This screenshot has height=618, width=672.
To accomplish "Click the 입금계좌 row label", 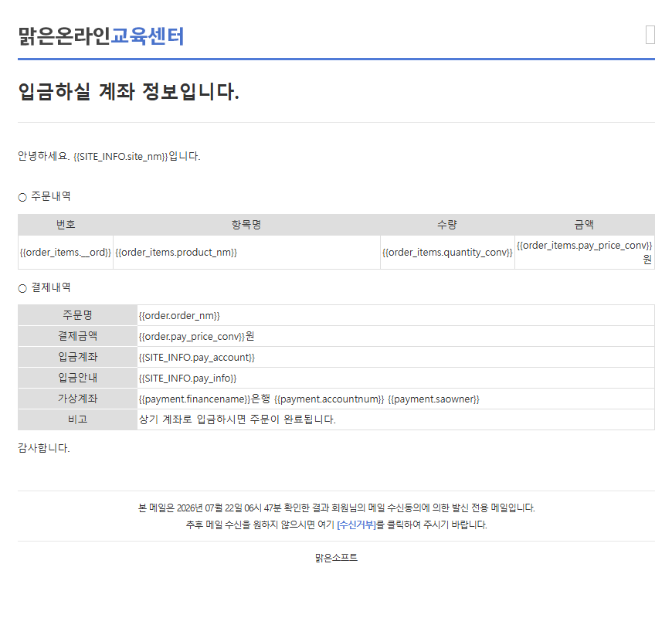I will [x=77, y=357].
